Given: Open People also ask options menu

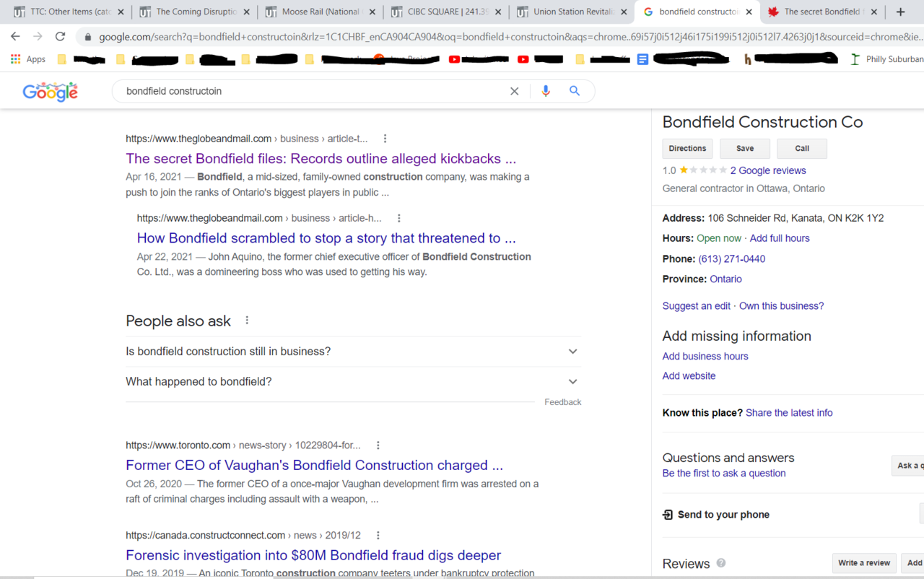Looking at the screenshot, I should click(247, 321).
